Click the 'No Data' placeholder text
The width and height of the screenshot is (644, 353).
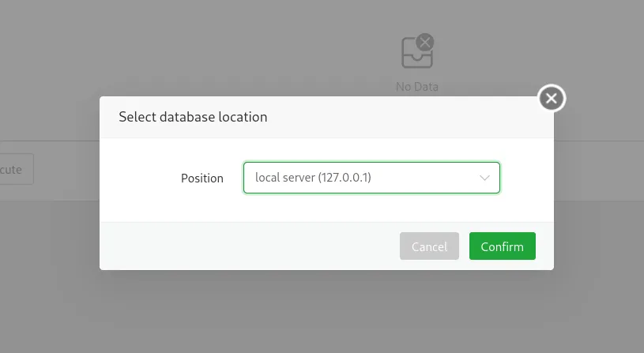pyautogui.click(x=416, y=87)
